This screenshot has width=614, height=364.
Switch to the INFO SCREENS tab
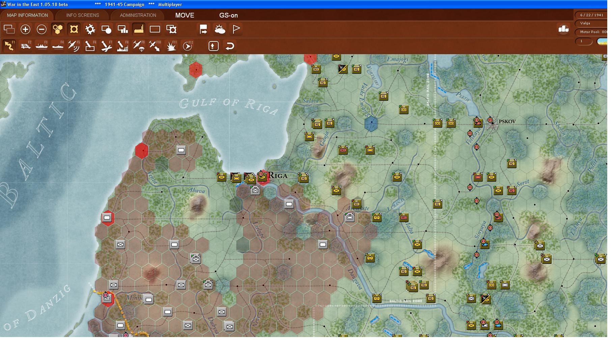[83, 15]
